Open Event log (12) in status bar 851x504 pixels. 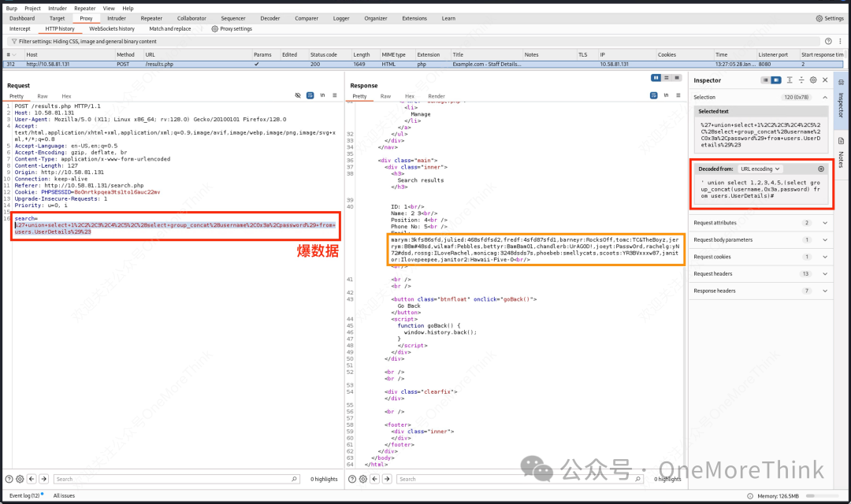click(24, 496)
